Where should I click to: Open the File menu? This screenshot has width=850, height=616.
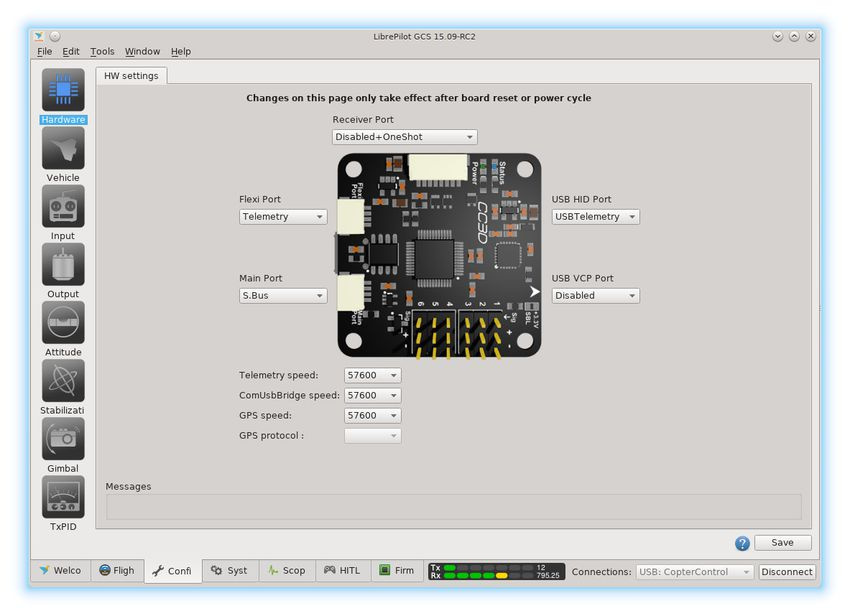coord(44,52)
